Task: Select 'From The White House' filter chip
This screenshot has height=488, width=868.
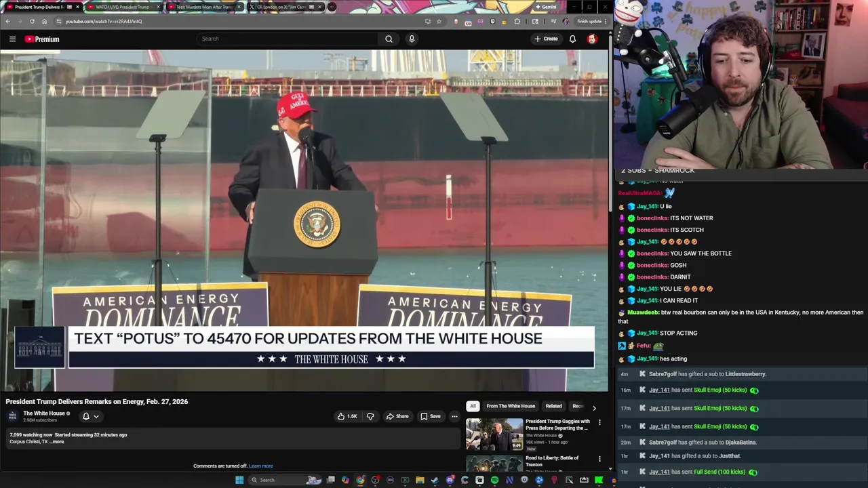Action: [511, 406]
